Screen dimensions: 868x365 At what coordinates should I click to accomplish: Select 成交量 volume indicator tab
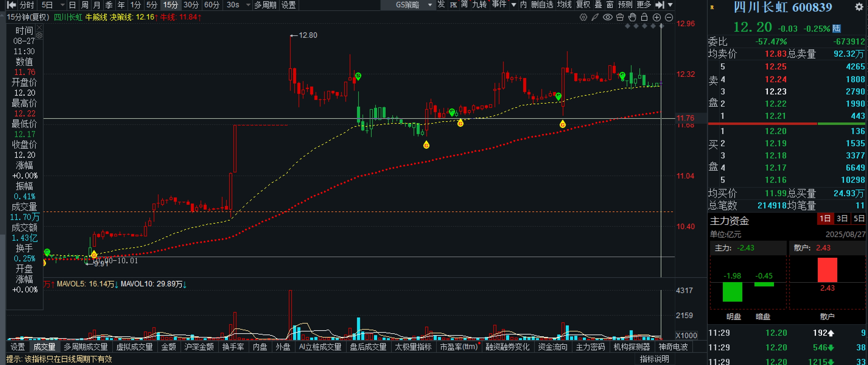tap(44, 347)
